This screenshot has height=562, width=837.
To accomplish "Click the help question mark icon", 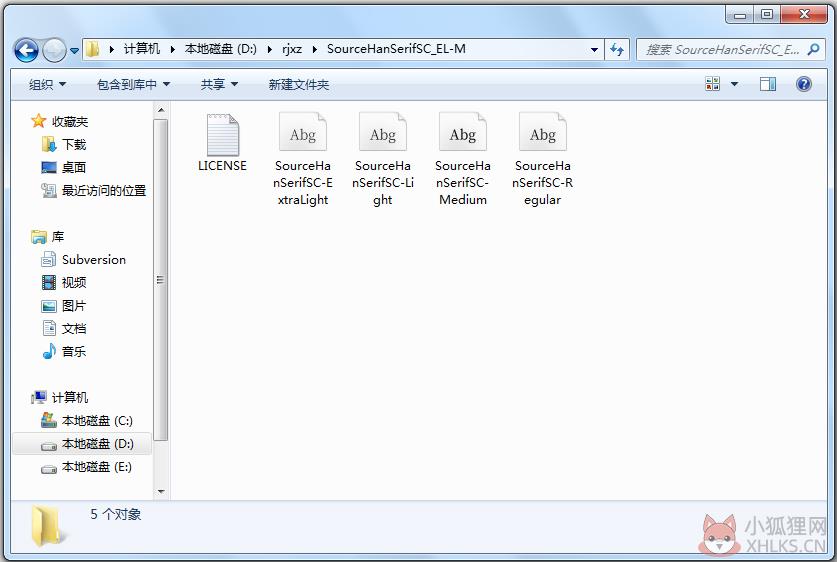I will [x=803, y=84].
